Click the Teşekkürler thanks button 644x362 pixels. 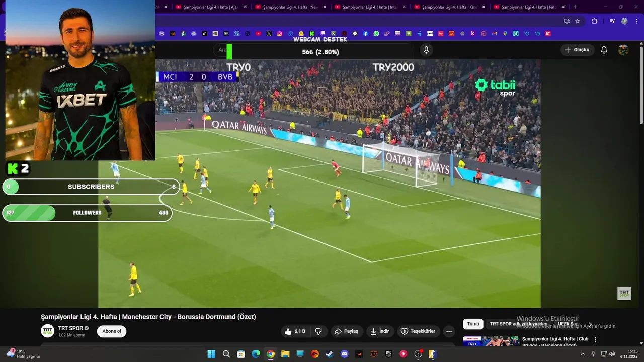pos(418,331)
